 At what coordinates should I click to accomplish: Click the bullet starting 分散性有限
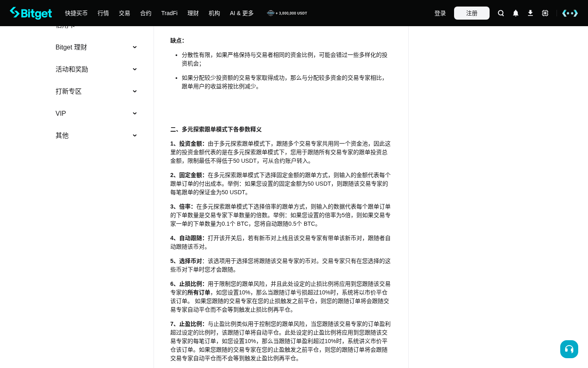click(285, 59)
